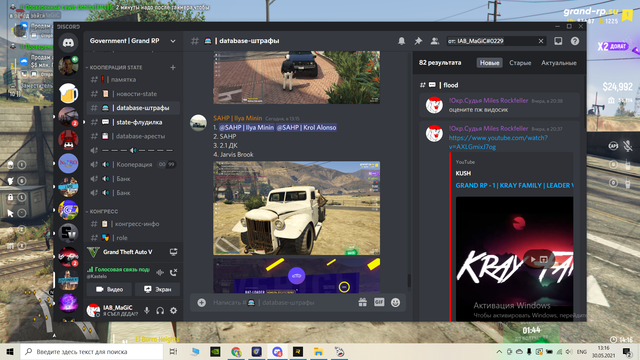This screenshot has height=360, width=640.
Task: Open Discord help question mark icon
Action: pyautogui.click(x=575, y=41)
